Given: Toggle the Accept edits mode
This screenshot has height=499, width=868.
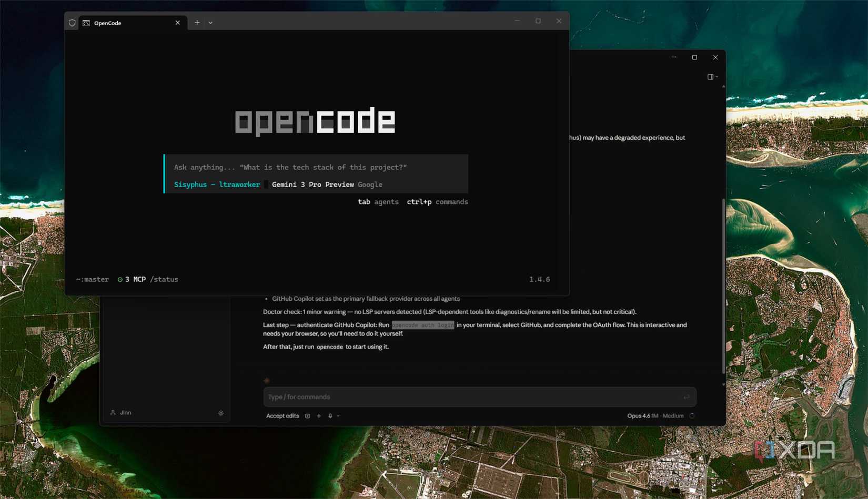Looking at the screenshot, I should tap(282, 416).
